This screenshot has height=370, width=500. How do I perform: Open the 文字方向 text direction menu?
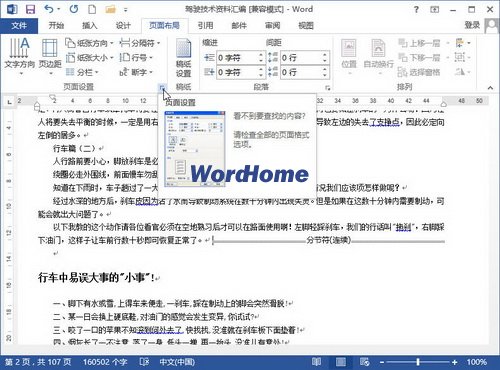pos(19,56)
